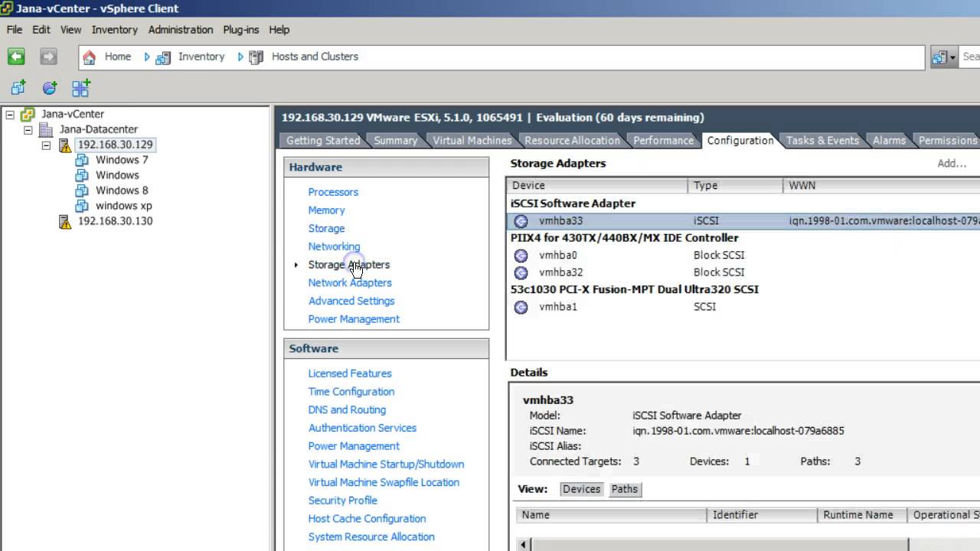
Task: Open the search type dropdown arrow
Action: pos(952,57)
